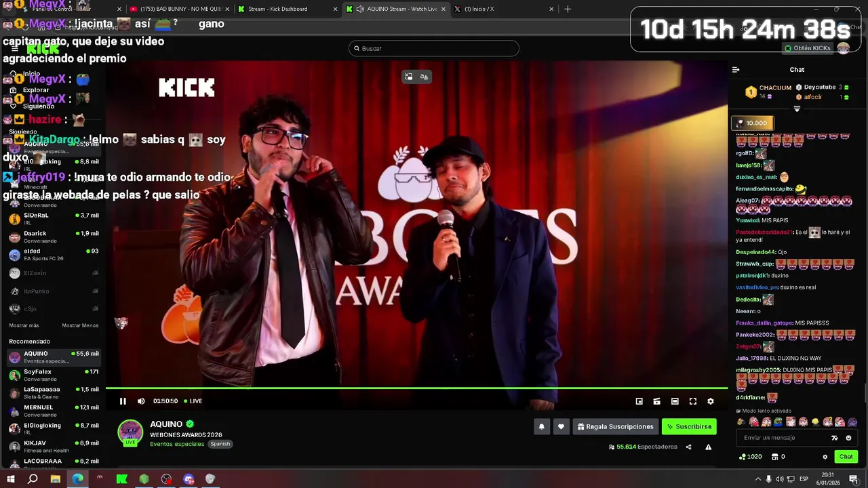The image size is (868, 488).
Task: Open SiDeRaL channel in sidebar
Action: (x=53, y=218)
